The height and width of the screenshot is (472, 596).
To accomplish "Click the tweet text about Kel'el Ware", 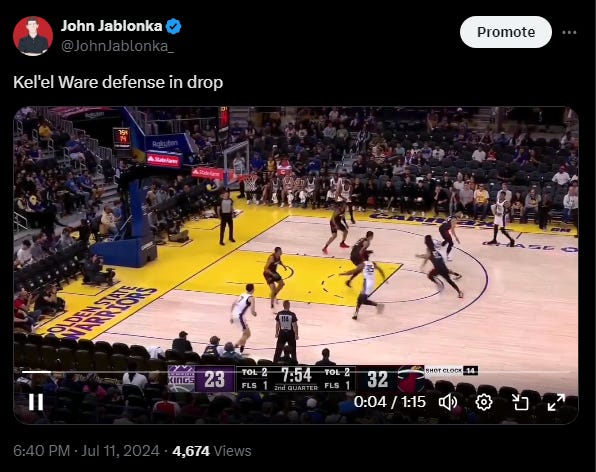I will click(x=118, y=82).
